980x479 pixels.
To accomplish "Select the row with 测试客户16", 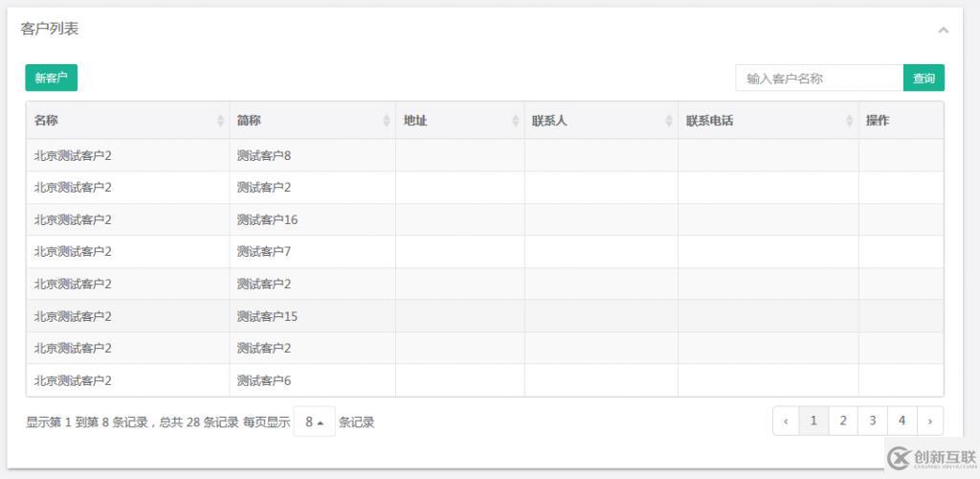I will [x=485, y=219].
